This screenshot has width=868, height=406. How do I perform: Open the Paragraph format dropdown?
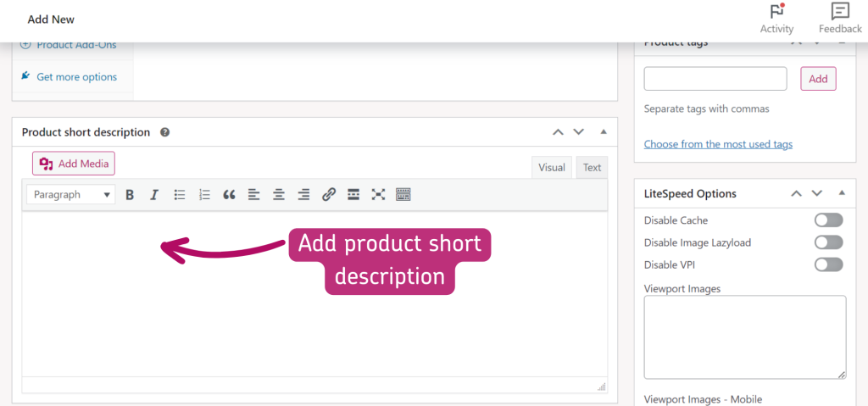click(71, 195)
